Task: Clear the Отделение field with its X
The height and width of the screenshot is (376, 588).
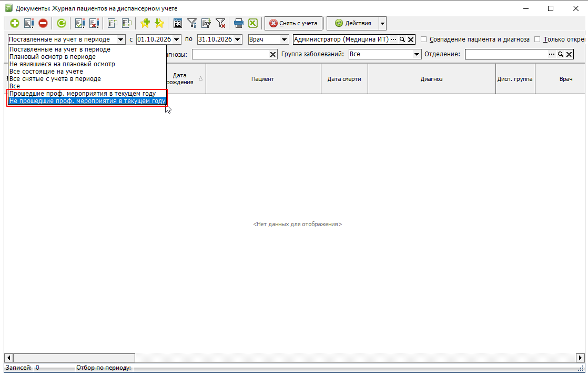Action: [569, 54]
